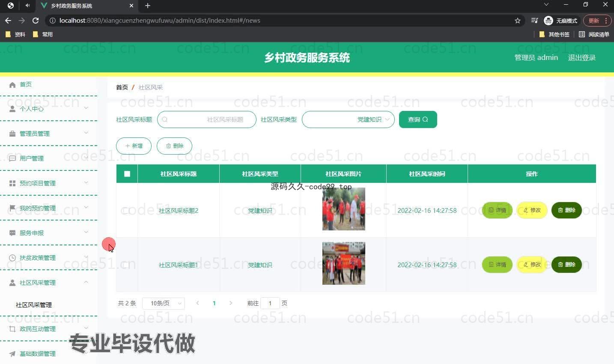
Task: Click the 删除 batch delete button
Action: tap(174, 146)
